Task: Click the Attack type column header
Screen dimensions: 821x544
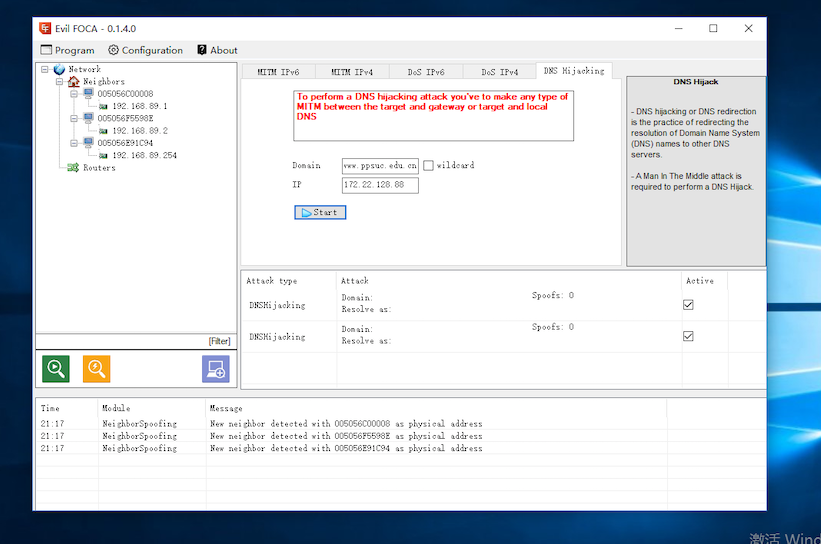Action: 289,281
